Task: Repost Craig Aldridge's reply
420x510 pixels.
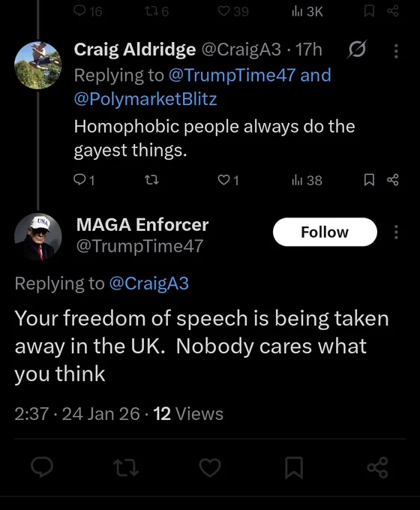Action: coord(151,179)
